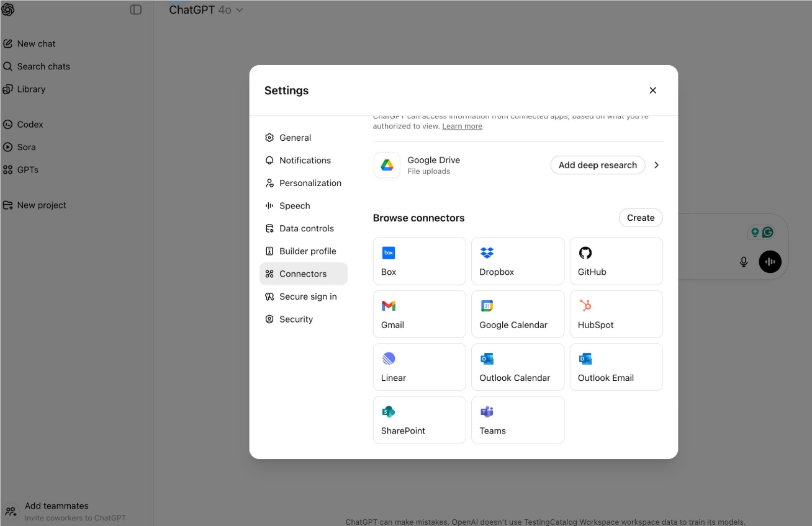The height and width of the screenshot is (526, 812).
Task: Collapse the sidebar using the panel toggle
Action: pyautogui.click(x=136, y=10)
